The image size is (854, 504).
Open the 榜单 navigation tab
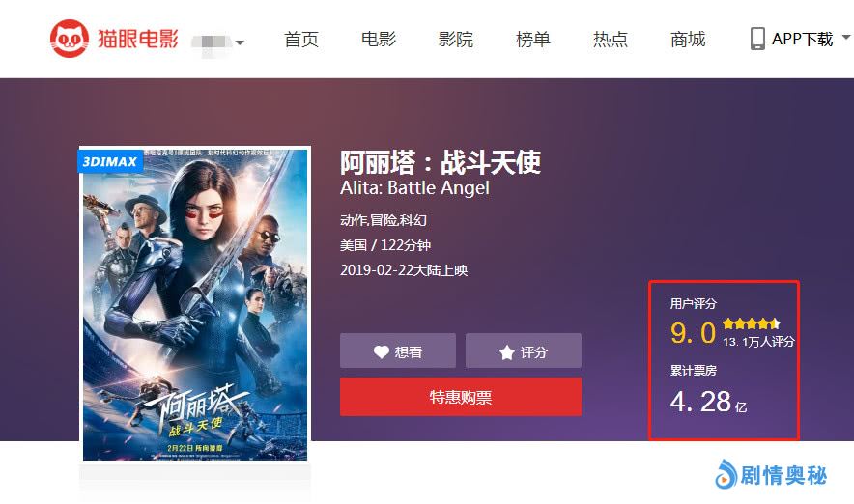coord(532,40)
